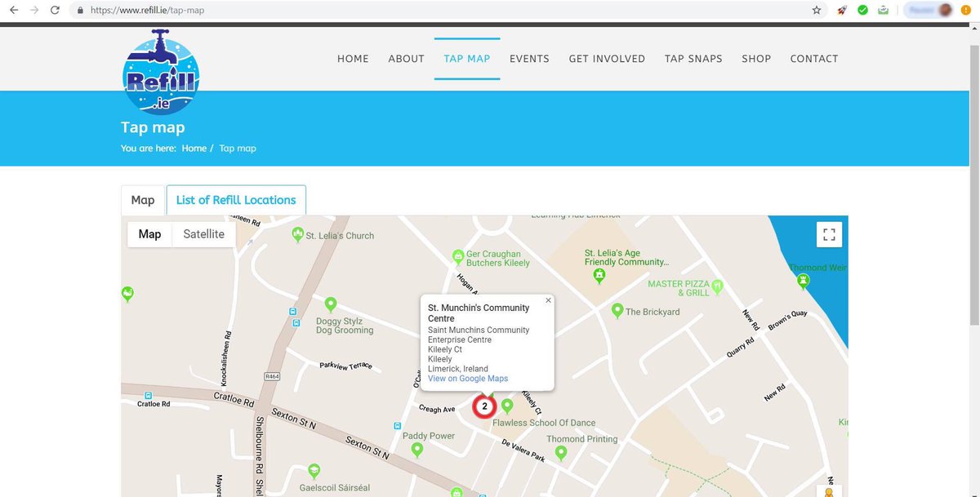Click Ger Craughan Butchers shop pin
This screenshot has width=980, height=497.
(458, 257)
